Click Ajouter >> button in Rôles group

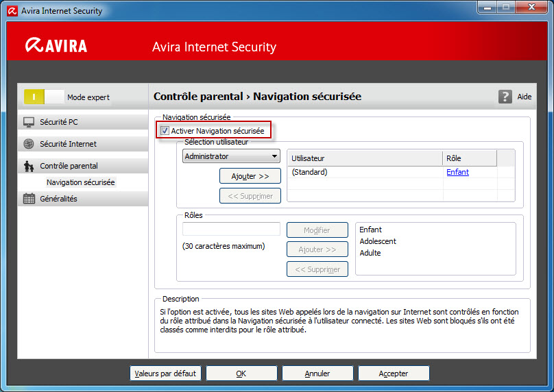click(x=317, y=249)
